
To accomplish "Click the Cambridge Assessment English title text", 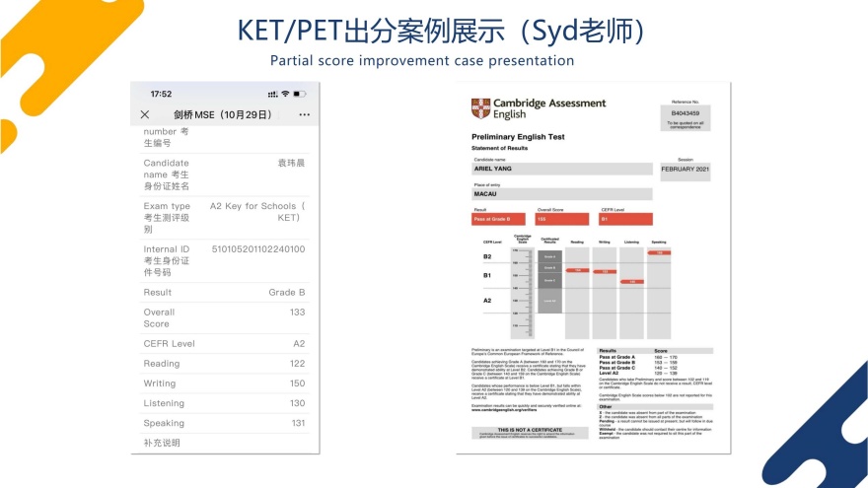I will [x=549, y=108].
